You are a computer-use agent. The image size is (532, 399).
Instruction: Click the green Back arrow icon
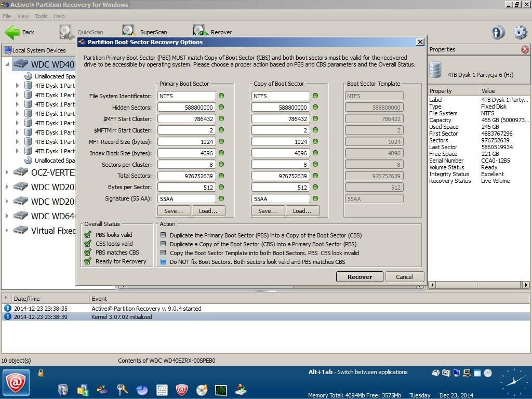(x=12, y=32)
